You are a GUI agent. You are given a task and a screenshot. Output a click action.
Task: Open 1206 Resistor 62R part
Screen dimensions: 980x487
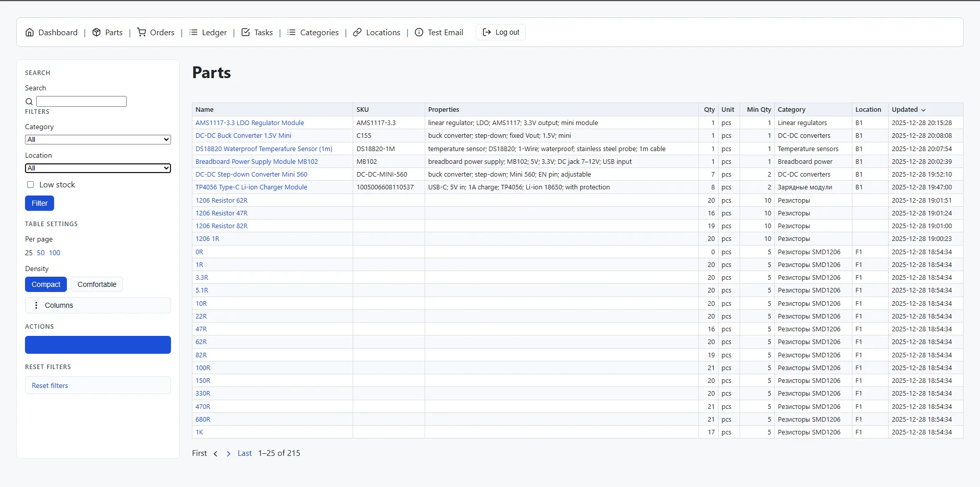point(222,201)
